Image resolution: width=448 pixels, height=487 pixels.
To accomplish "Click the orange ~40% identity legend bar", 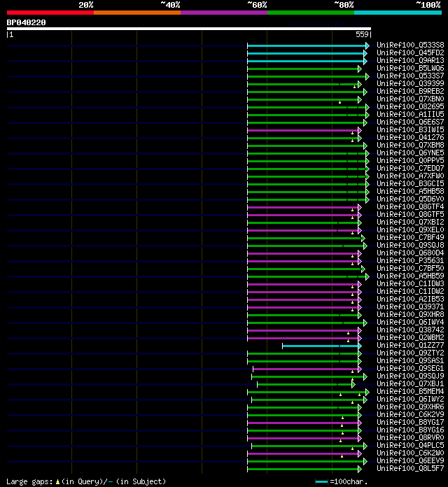I will tap(137, 13).
